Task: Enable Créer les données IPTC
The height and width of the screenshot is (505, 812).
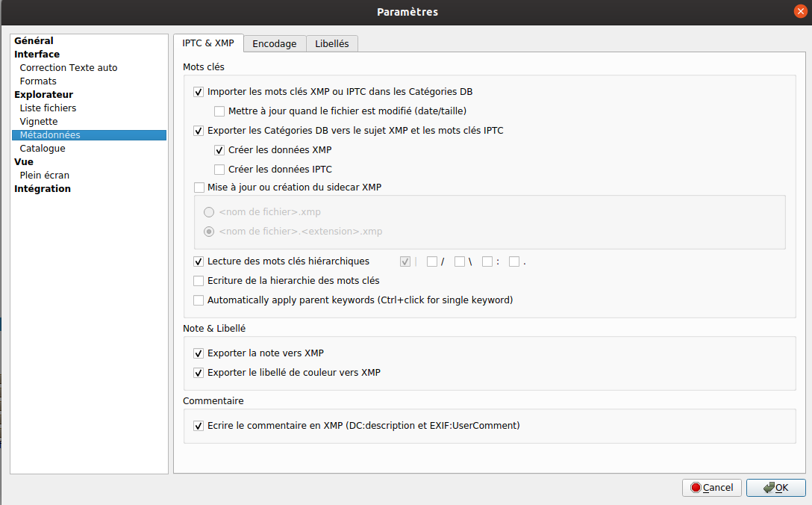Action: click(219, 170)
